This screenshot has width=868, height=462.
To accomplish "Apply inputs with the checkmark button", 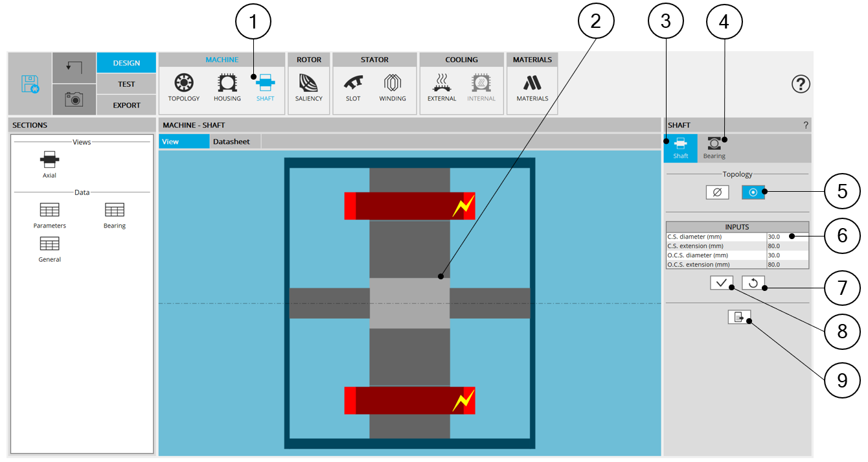I will pyautogui.click(x=721, y=283).
